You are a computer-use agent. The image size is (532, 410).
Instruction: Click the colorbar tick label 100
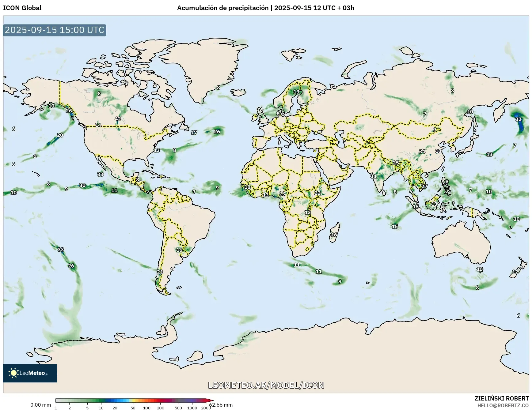click(x=147, y=408)
